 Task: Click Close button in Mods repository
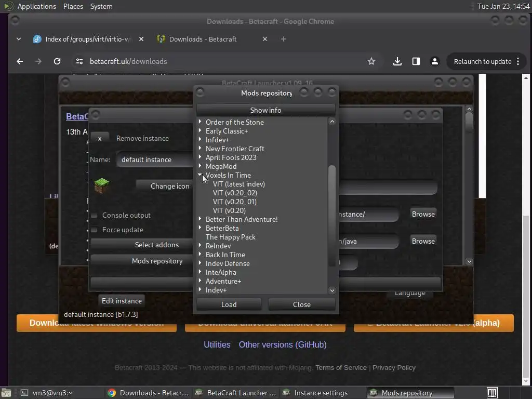(302, 304)
